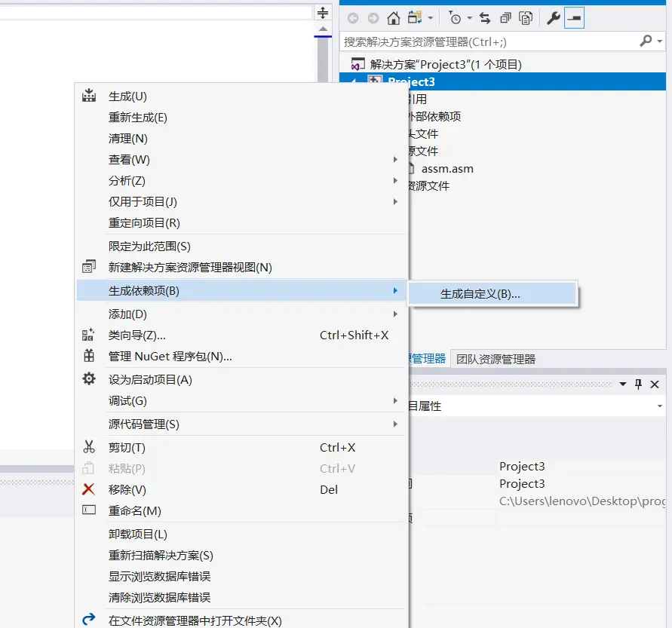The height and width of the screenshot is (628, 672).
Task: Select the highlighted Project3 project node
Action: (503, 81)
